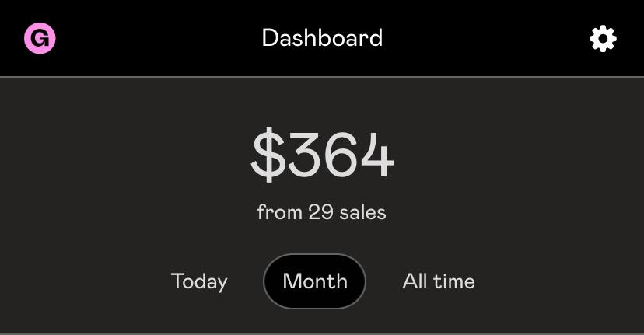The height and width of the screenshot is (335, 644).
Task: Open preferences using the header gear
Action: pos(603,39)
